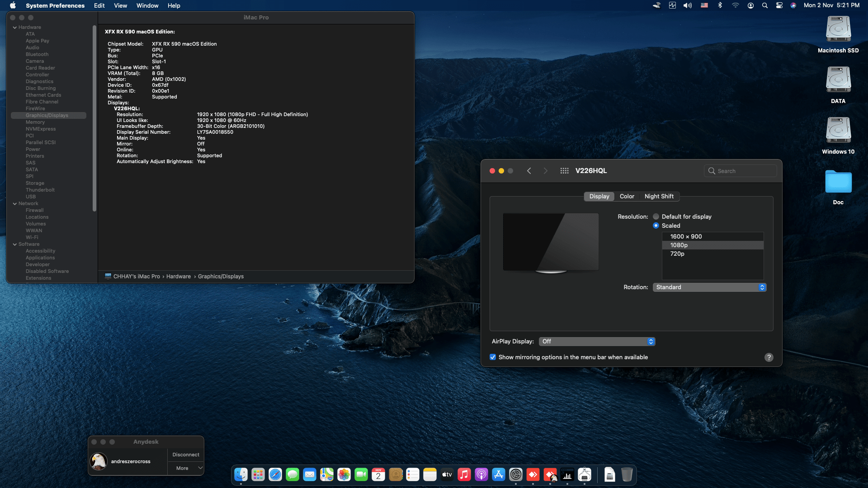This screenshot has width=868, height=488.
Task: Uncheck Show mirroring options in the menu bar
Action: pyautogui.click(x=493, y=357)
